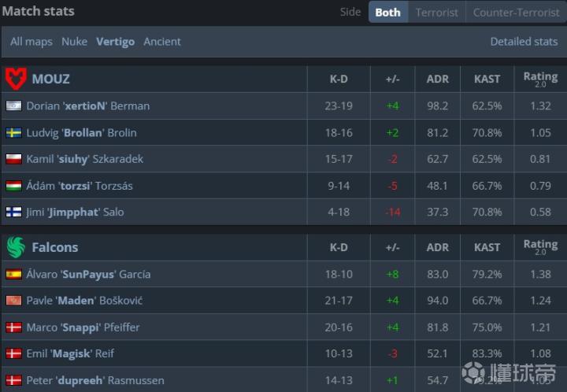The height and width of the screenshot is (392, 567).
Task: Select the Both side toggle
Action: coord(387,12)
